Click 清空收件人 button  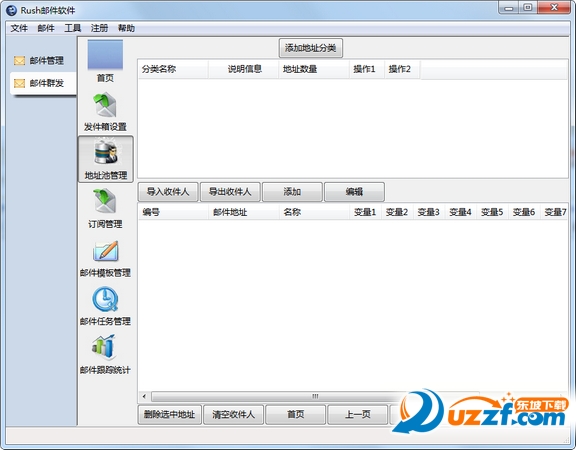(233, 415)
